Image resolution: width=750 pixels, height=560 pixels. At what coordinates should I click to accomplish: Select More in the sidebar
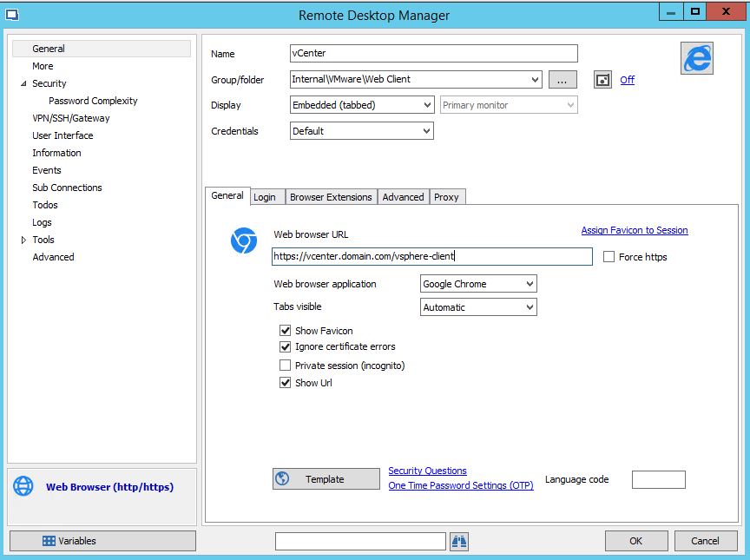43,66
